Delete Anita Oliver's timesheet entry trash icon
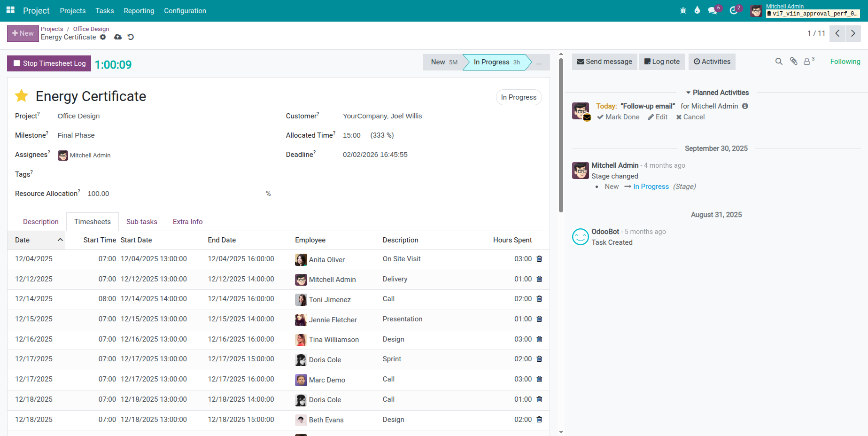868x436 pixels. pyautogui.click(x=539, y=259)
